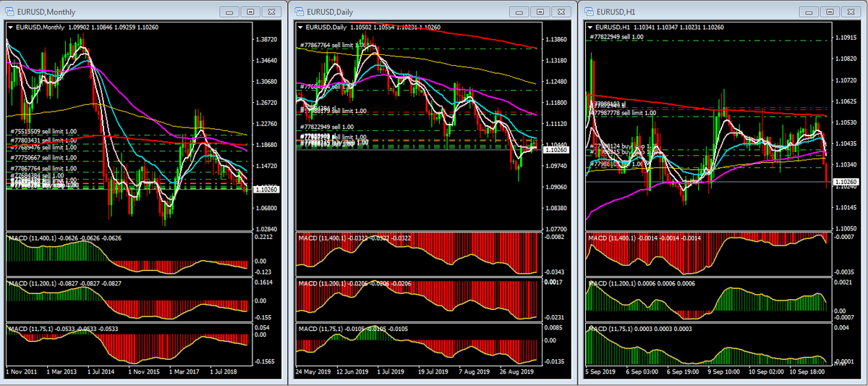
Task: Select order #77750667 sell limit on Monthly chart
Action: coord(43,157)
